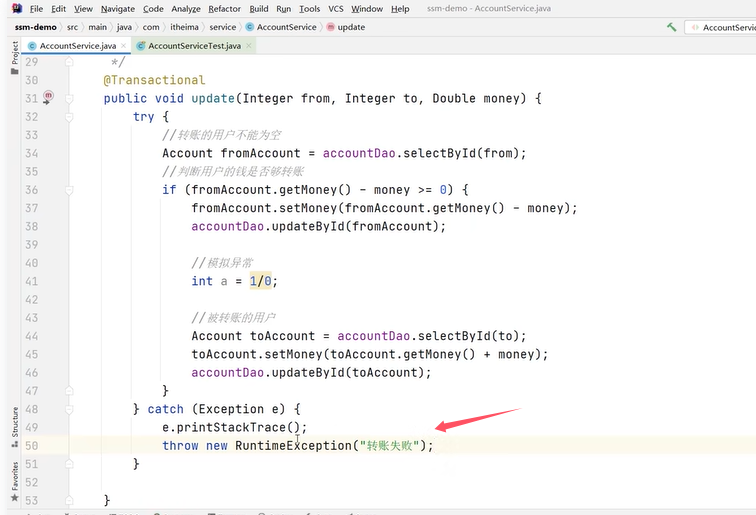Image resolution: width=756 pixels, height=515 pixels.
Task: Click the ssm-demo breadcrumb
Action: 35,27
